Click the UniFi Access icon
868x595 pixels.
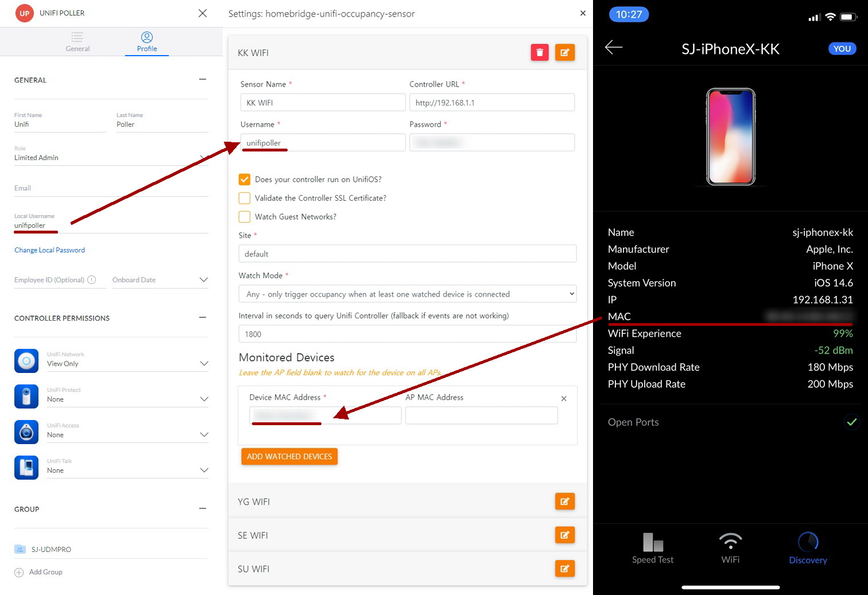pyautogui.click(x=26, y=432)
